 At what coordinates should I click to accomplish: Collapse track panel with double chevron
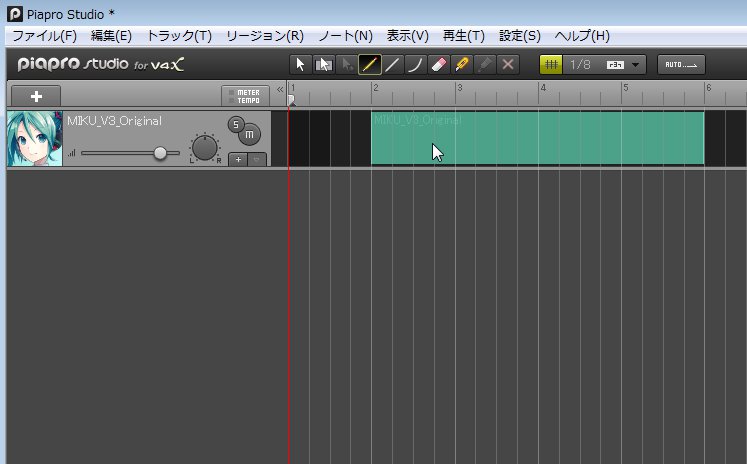tap(280, 89)
